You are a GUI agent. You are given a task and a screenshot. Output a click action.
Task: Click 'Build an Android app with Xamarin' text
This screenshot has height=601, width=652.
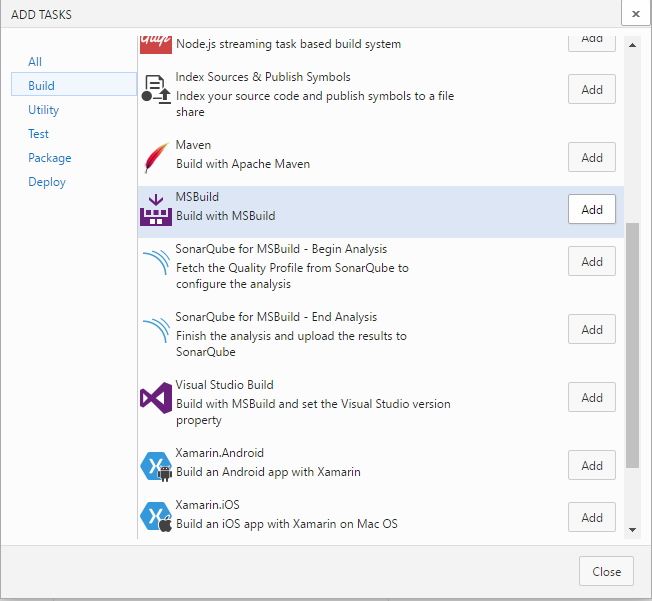268,472
